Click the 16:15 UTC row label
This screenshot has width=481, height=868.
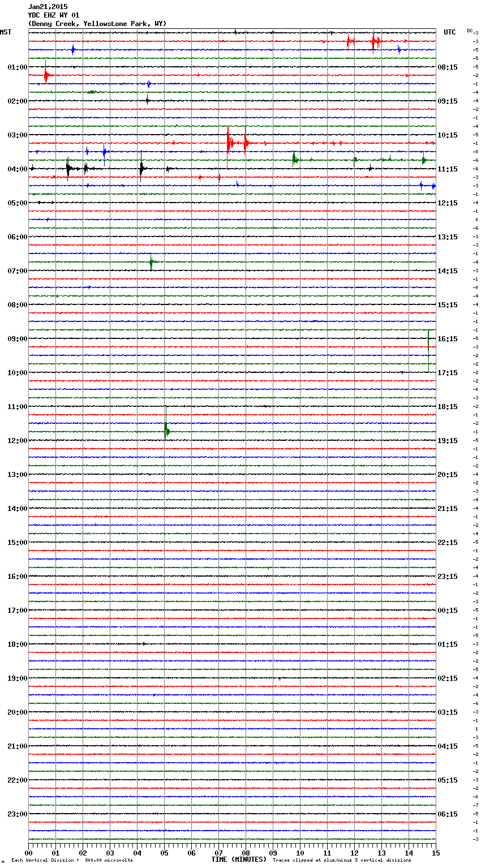(x=448, y=339)
